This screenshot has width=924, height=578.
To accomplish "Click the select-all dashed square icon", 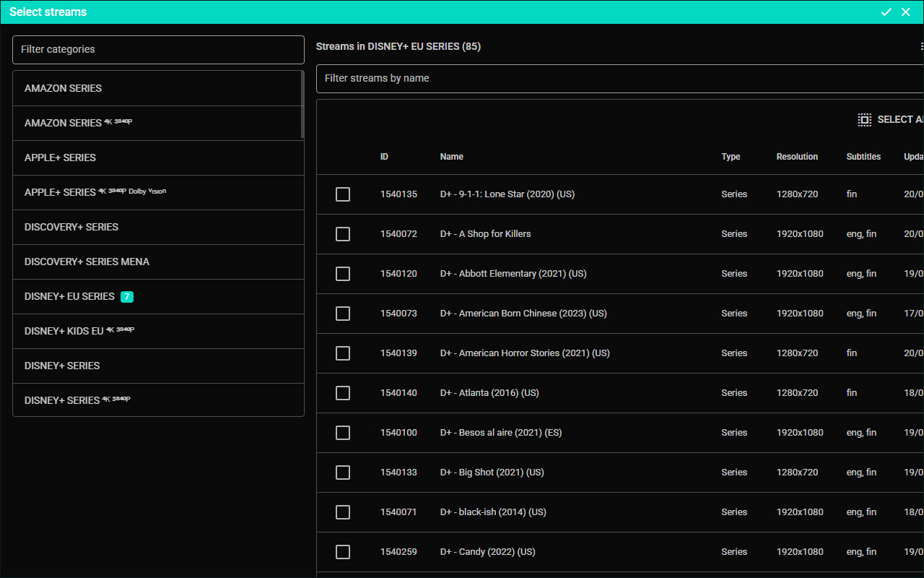I will [864, 120].
